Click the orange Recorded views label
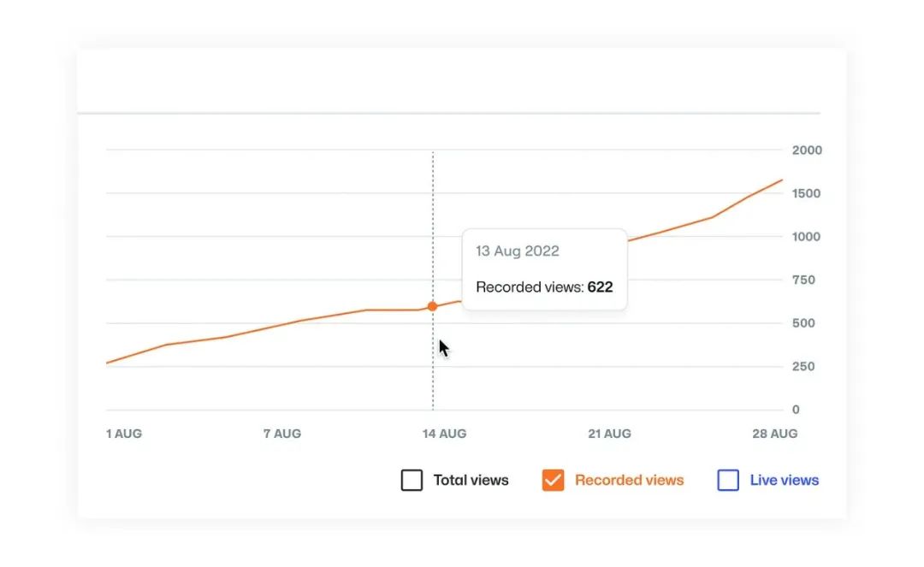Viewport: 924px width, 567px height. (x=630, y=480)
